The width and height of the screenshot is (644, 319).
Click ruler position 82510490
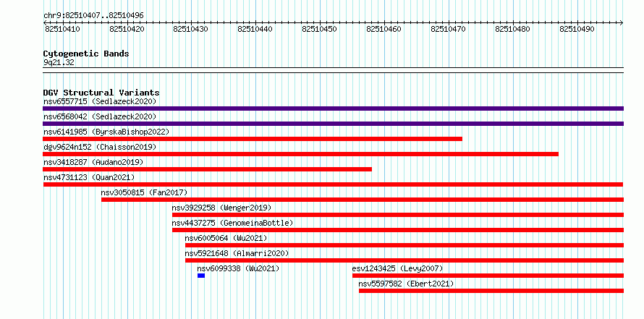coord(577,29)
